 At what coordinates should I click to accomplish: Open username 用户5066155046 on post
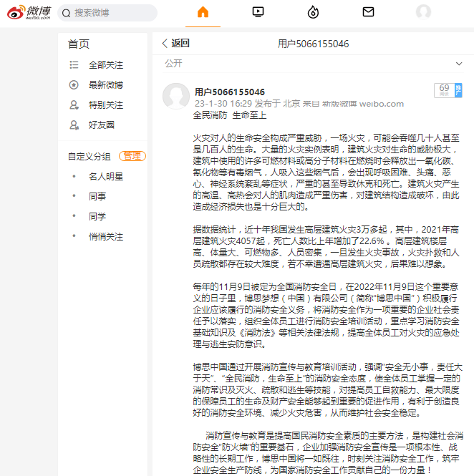coord(230,92)
